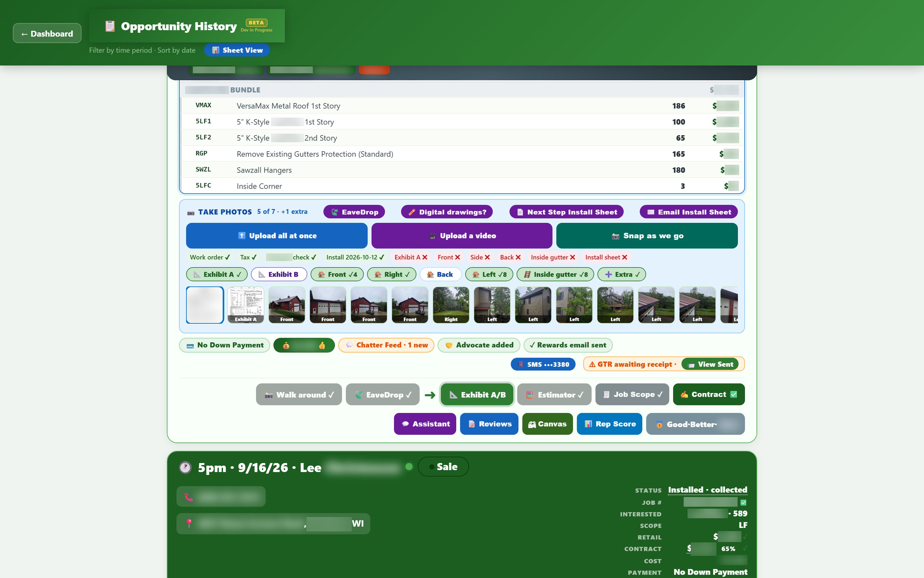The image size is (924, 578).
Task: Open the first Front photo thumbnail
Action: (287, 305)
